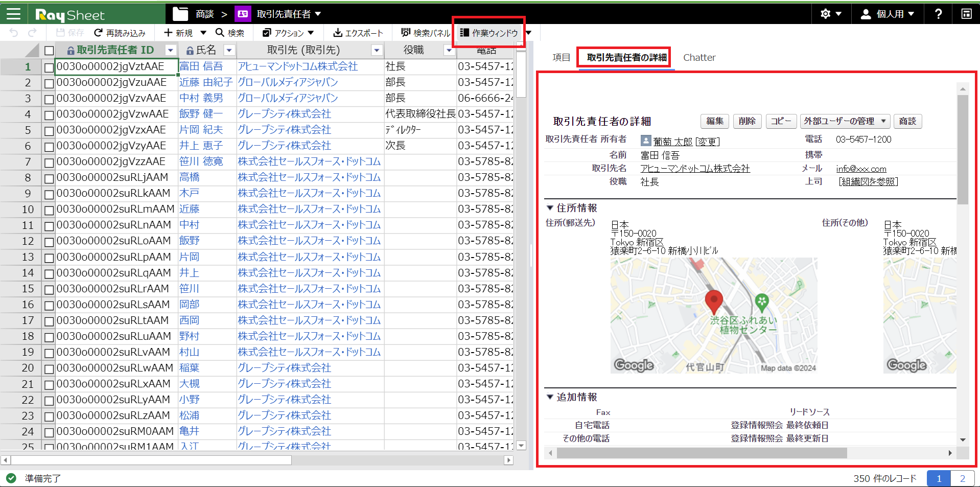
Task: Create new record with 新規
Action: (x=178, y=33)
